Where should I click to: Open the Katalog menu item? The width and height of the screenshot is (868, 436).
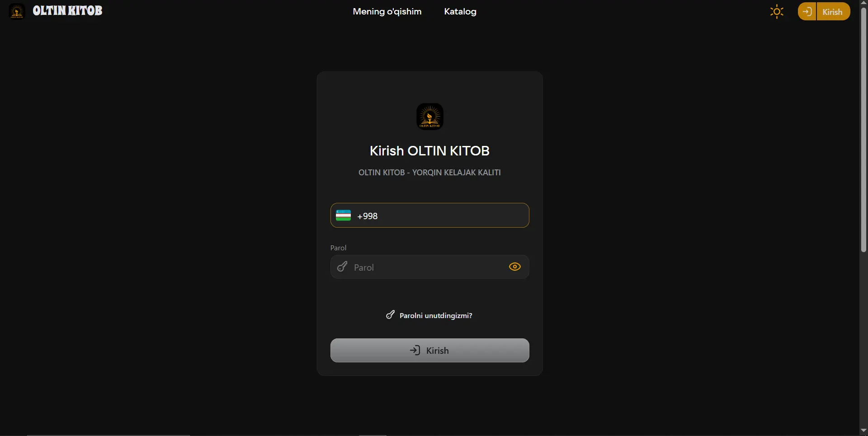coord(460,11)
